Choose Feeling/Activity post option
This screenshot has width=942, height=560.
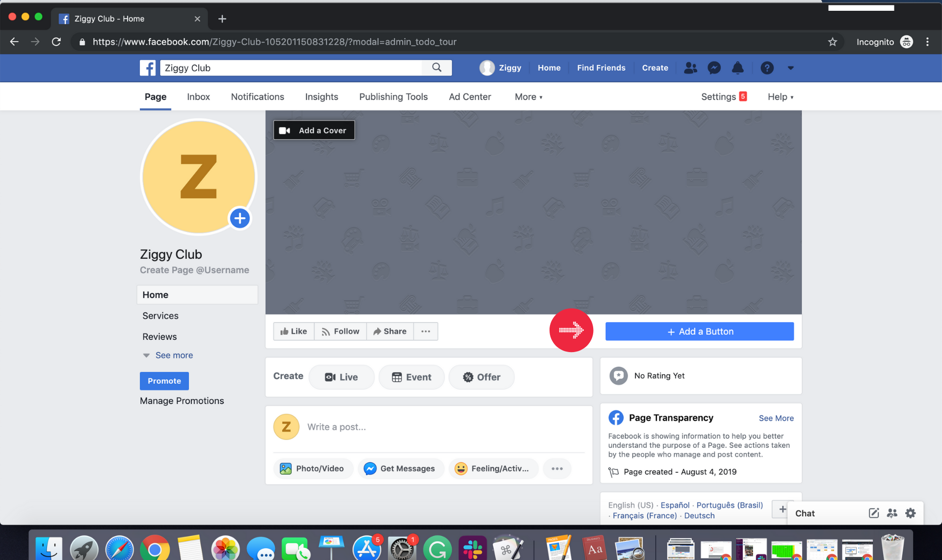493,469
